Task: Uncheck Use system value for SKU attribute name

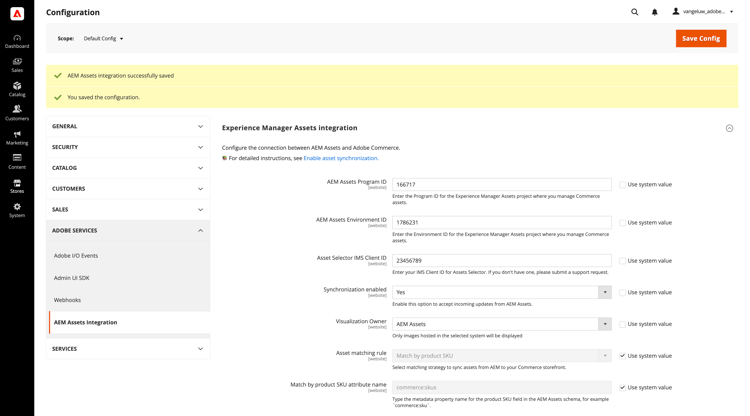Action: [x=622, y=387]
